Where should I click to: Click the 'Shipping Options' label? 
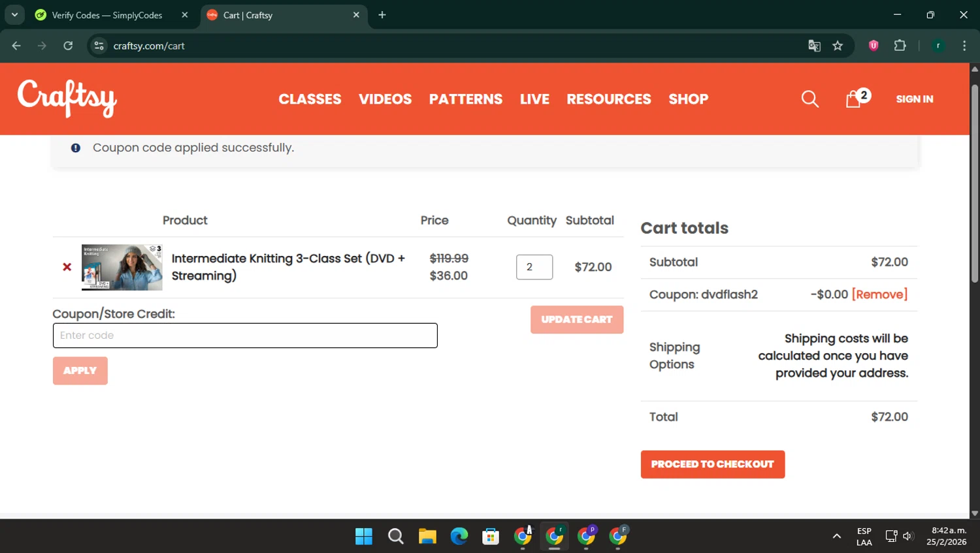pos(674,356)
